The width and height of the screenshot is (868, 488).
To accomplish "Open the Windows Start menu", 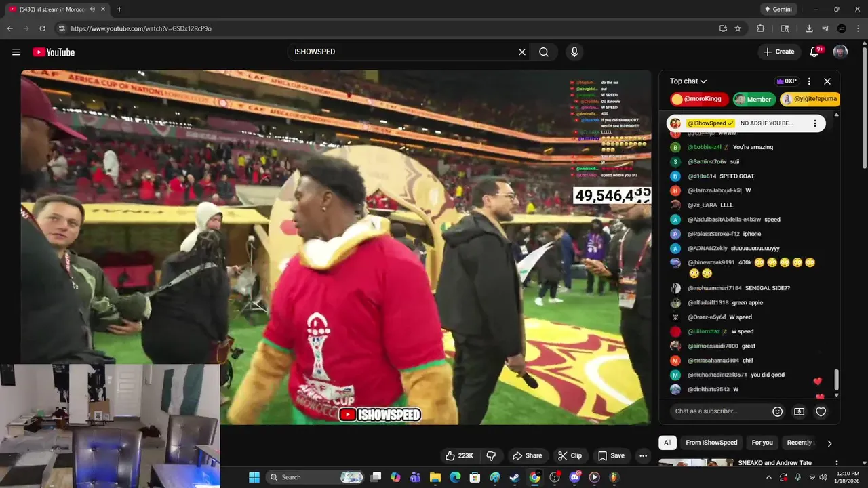I will click(254, 477).
